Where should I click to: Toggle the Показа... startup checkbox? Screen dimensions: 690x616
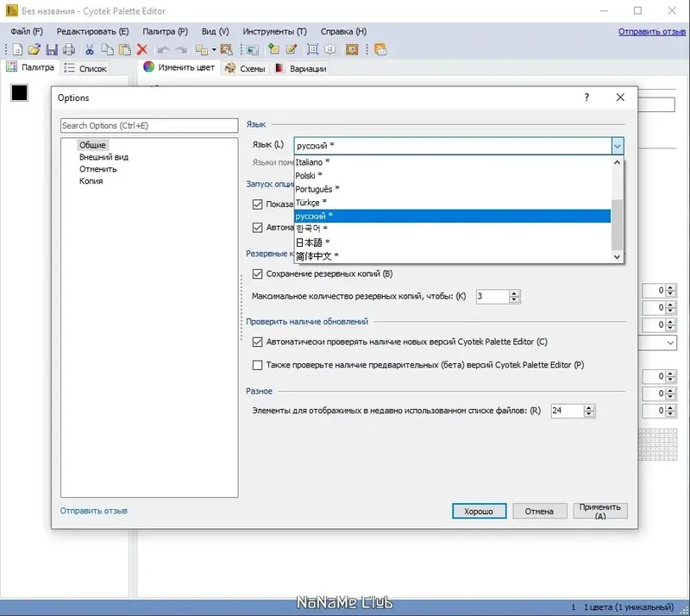257,204
